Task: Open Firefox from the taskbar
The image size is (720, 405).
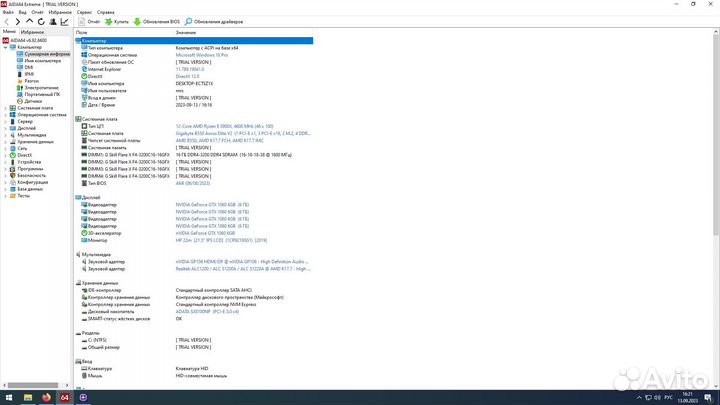Action: coord(46,397)
